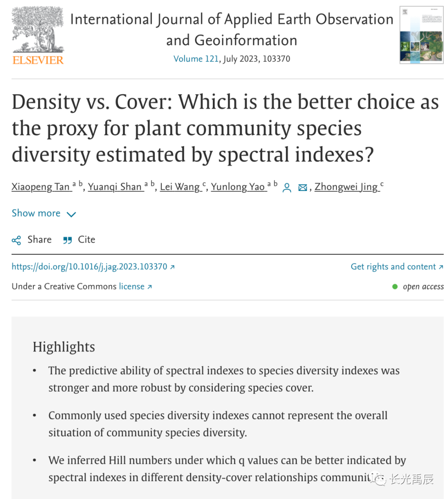Open author Yuanqi Shan's details
Viewport: 448px width, 499px height.
coord(115,187)
